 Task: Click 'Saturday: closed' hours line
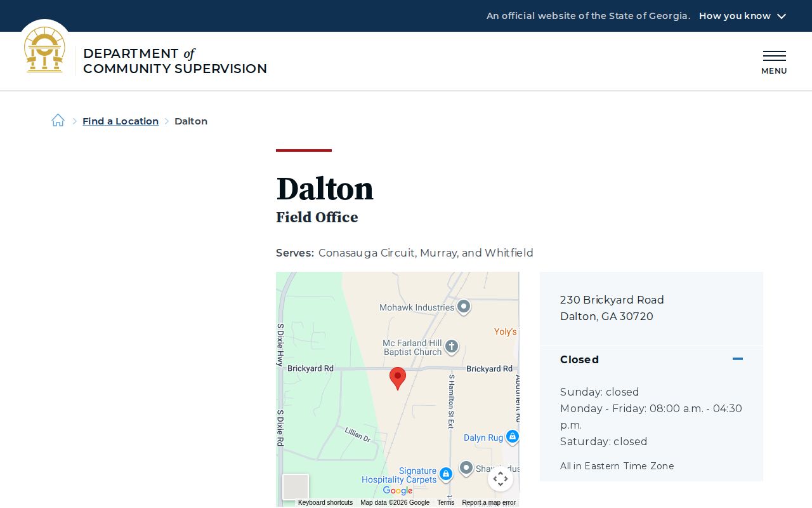click(604, 441)
